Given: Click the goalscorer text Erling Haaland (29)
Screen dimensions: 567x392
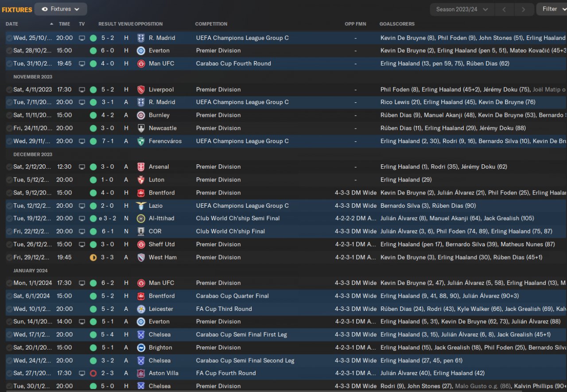Looking at the screenshot, I should [x=406, y=180].
